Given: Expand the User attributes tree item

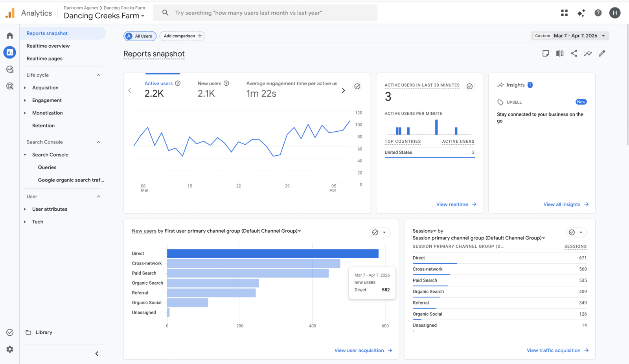Looking at the screenshot, I should coord(25,209).
